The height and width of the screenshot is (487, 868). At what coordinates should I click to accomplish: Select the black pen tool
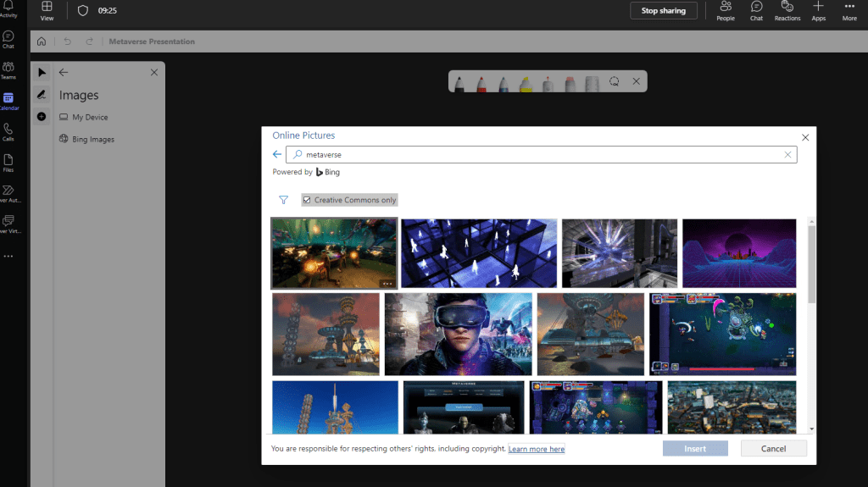click(459, 82)
